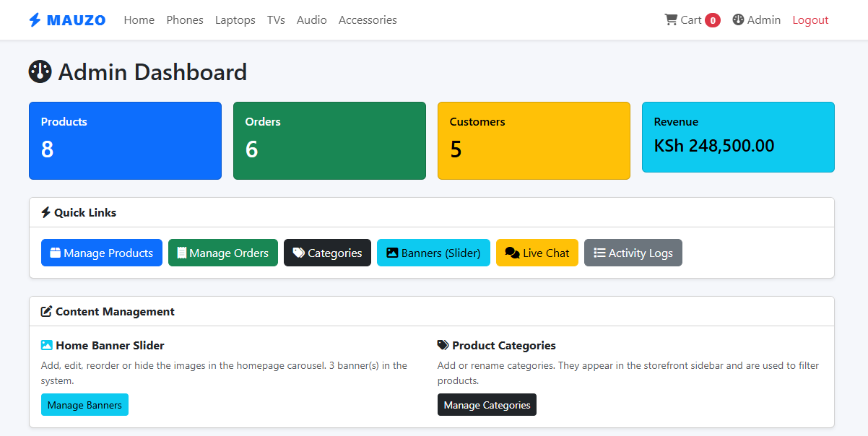Viewport: 868px width, 436px height.
Task: Select the green Orders stat card
Action: [x=329, y=141]
